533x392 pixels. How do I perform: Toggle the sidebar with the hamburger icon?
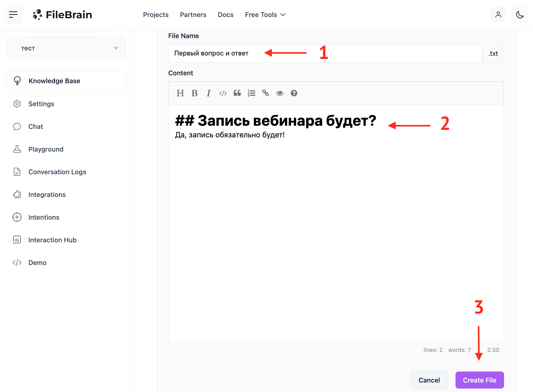click(x=13, y=14)
